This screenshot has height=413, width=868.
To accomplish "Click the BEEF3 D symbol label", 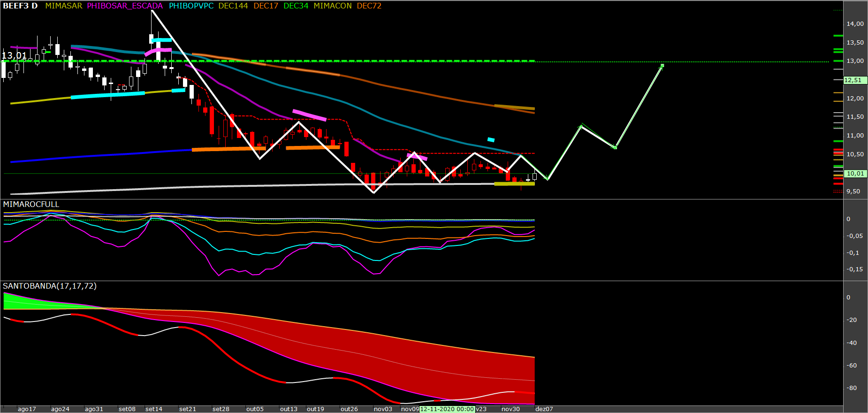I will pos(20,6).
